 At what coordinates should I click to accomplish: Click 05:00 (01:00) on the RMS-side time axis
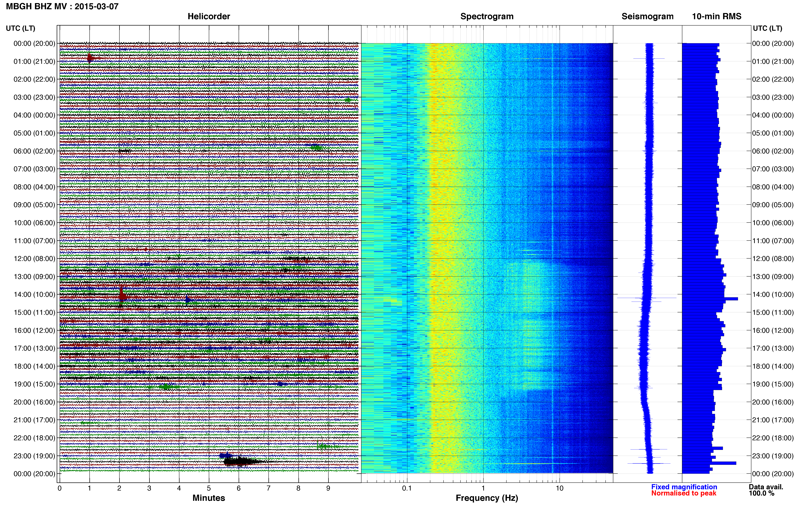[x=773, y=133]
